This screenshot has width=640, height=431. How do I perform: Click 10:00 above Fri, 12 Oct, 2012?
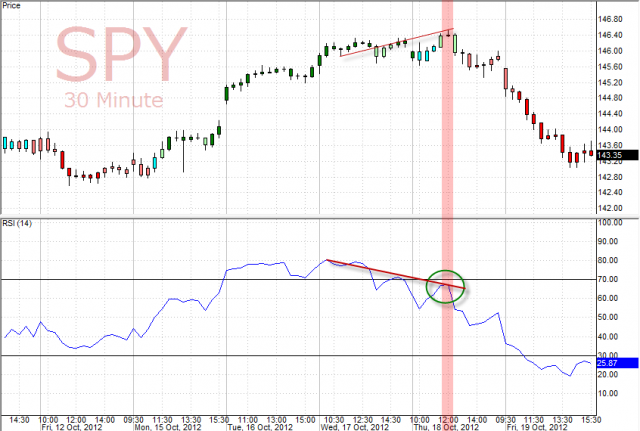pyautogui.click(x=48, y=420)
